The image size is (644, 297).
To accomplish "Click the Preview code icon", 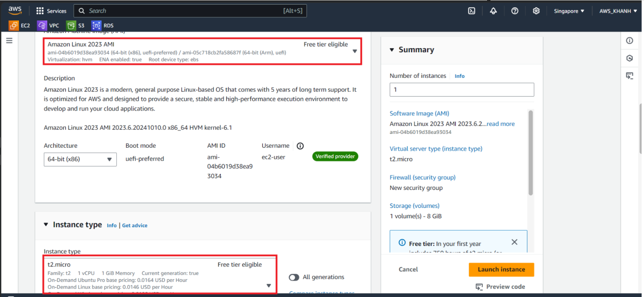I will click(479, 287).
